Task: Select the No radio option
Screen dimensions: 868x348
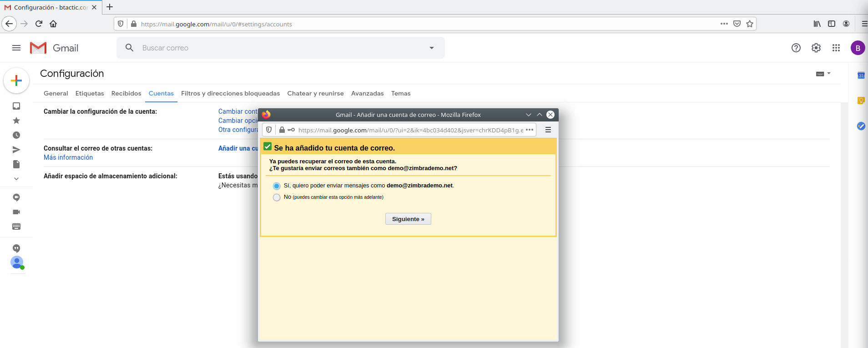Action: [x=277, y=197]
